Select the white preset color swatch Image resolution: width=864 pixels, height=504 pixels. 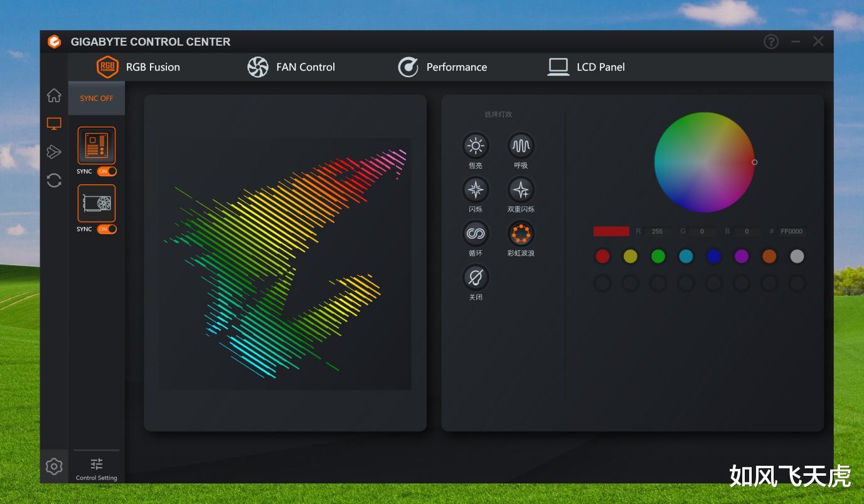797,256
